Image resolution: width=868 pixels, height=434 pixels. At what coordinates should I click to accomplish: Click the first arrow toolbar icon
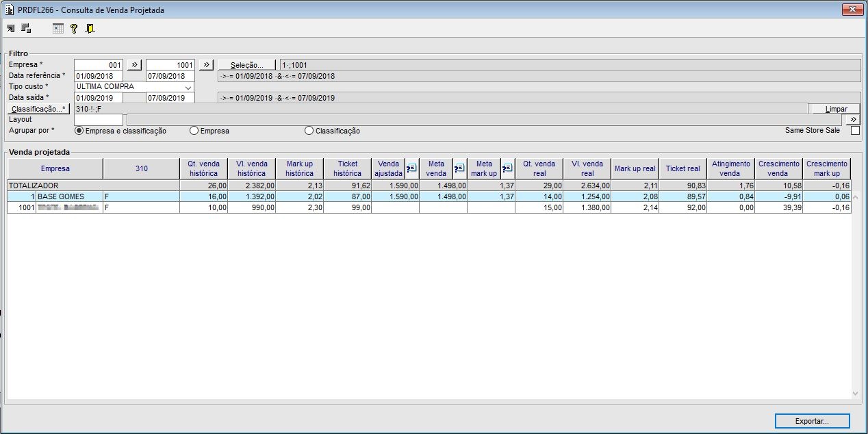pos(10,28)
